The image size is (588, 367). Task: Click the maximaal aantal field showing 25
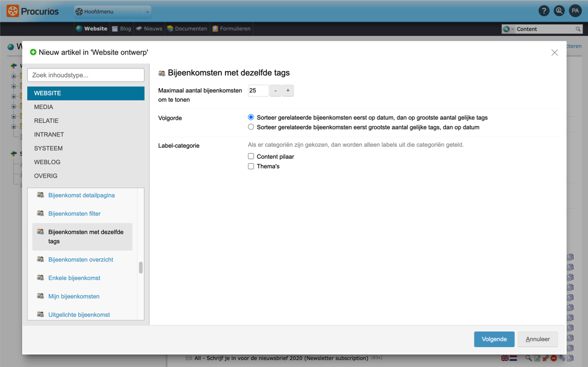click(x=258, y=90)
